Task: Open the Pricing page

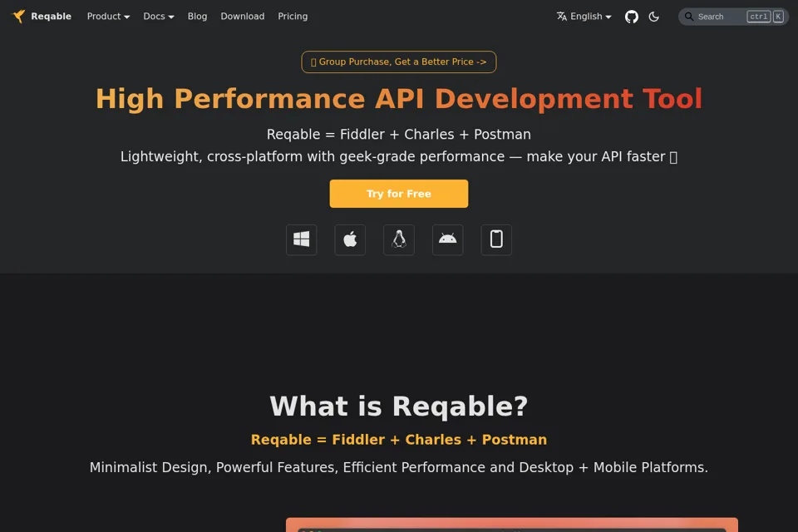Action: [x=293, y=17]
